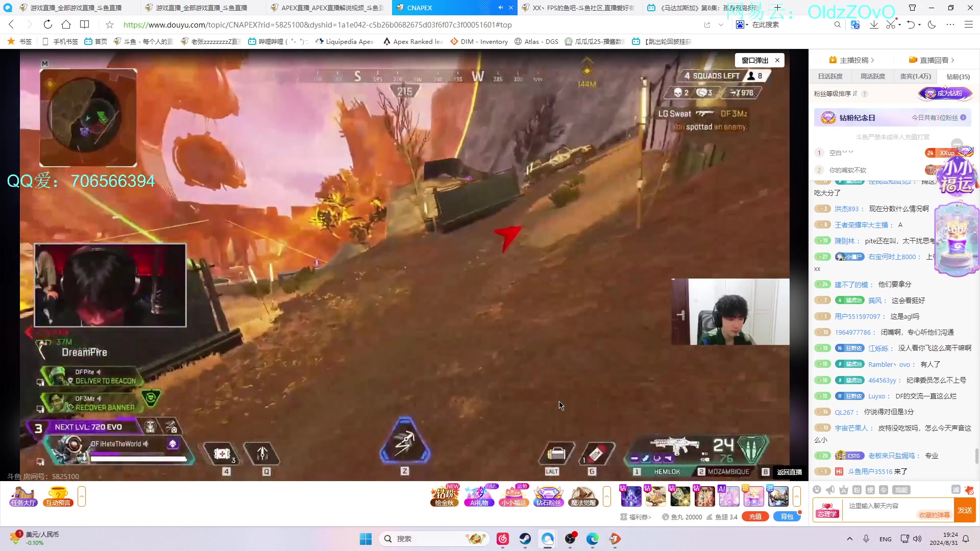Expand the undo history dropdown arrow

(x=920, y=24)
